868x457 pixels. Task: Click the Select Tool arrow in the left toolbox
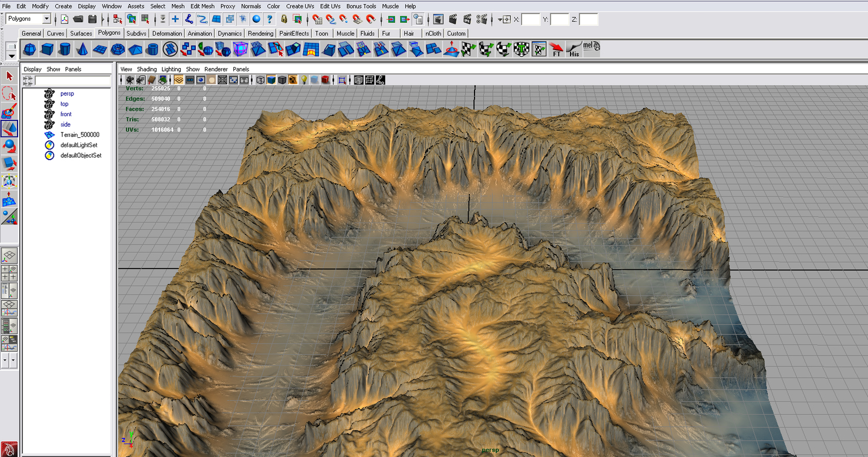9,77
